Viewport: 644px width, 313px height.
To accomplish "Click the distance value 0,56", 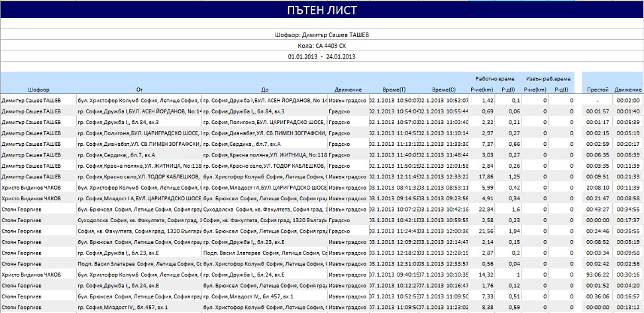I will [x=488, y=264].
